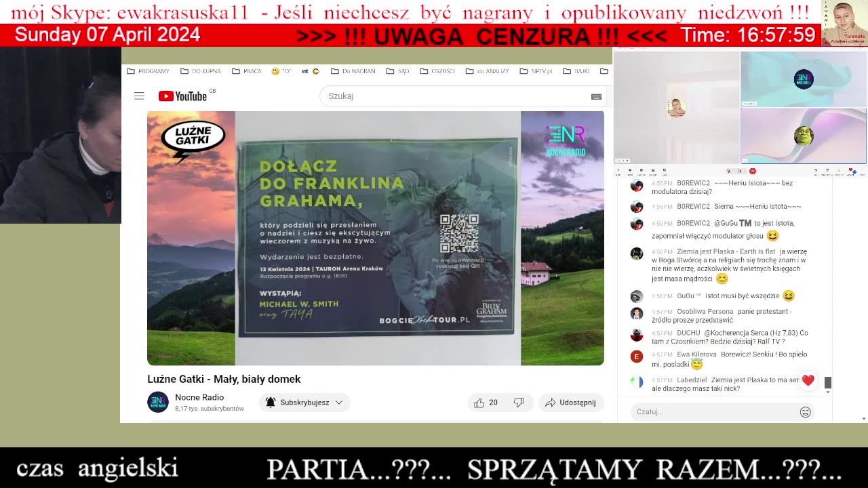Click the QR code in the video

pos(459,234)
